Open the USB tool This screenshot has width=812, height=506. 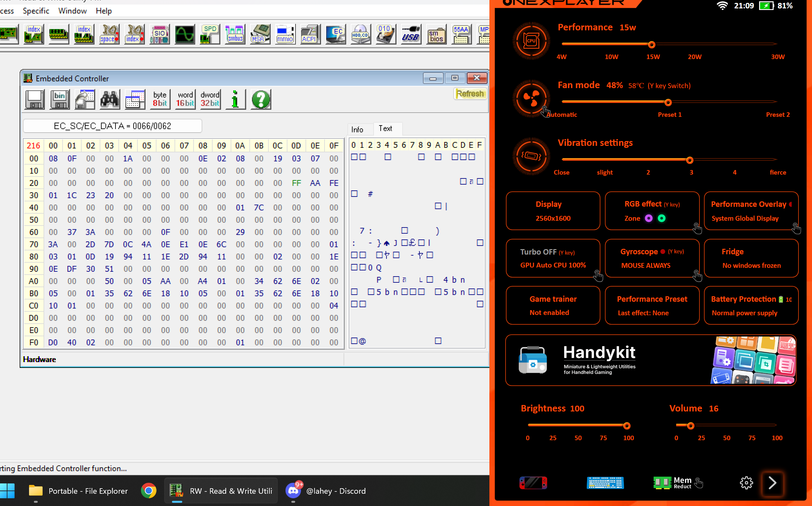[x=411, y=34]
